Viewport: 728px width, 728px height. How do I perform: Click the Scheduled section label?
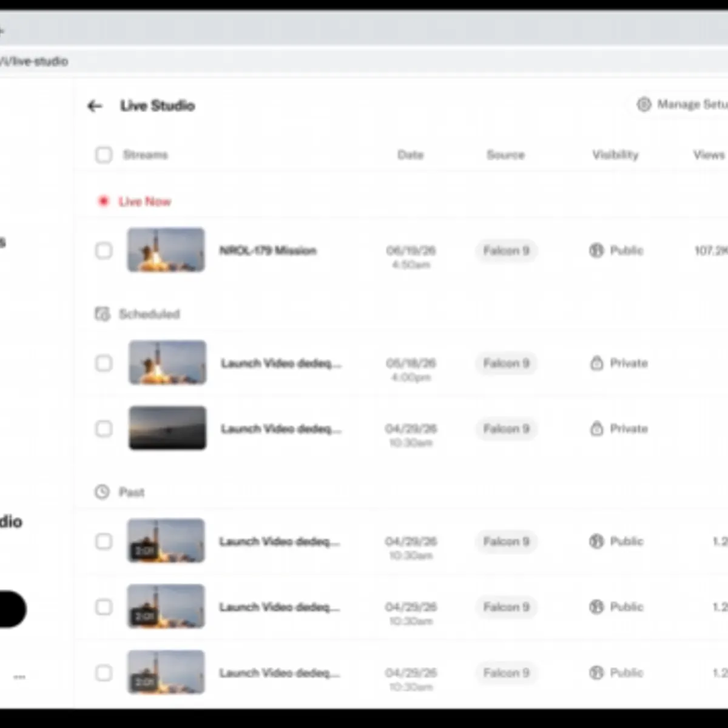pos(149,314)
